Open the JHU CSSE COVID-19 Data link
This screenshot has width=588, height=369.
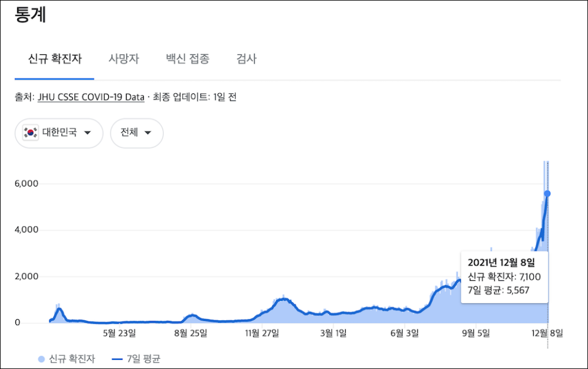click(x=91, y=97)
